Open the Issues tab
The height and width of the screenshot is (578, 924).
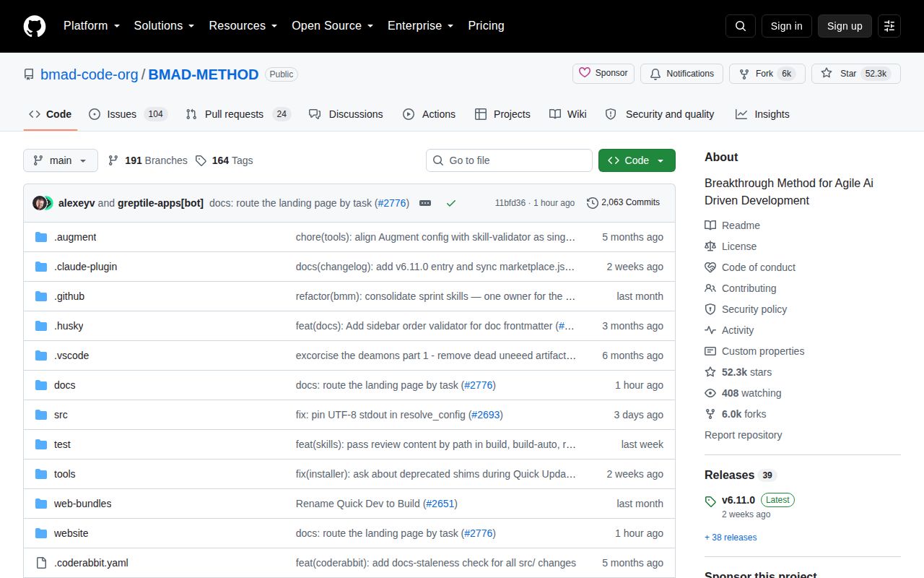pos(128,114)
